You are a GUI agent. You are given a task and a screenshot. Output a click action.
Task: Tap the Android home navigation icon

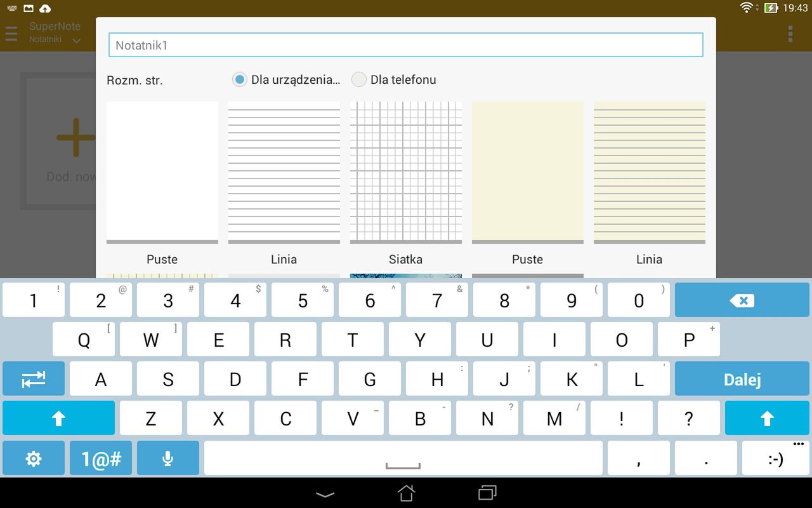click(x=406, y=493)
